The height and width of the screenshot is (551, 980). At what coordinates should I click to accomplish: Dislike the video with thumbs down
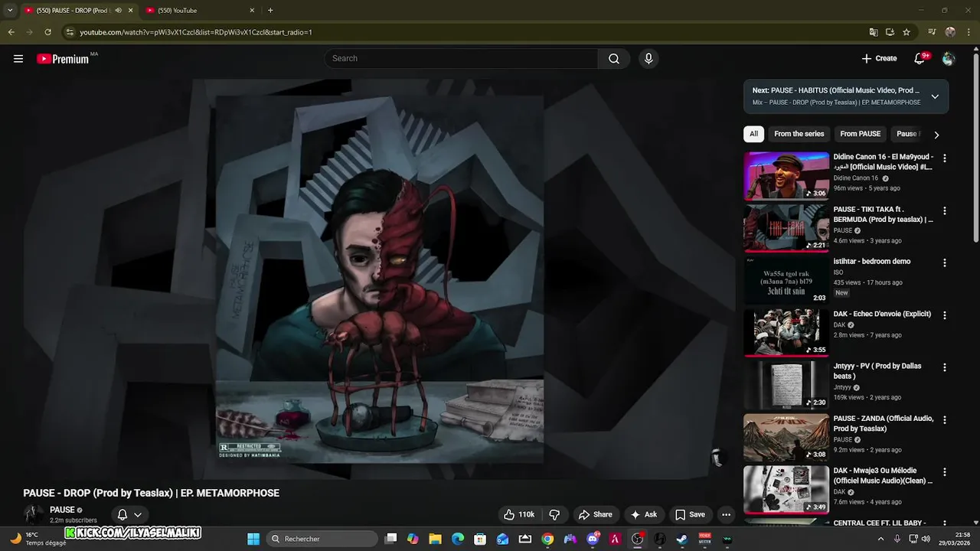(555, 514)
